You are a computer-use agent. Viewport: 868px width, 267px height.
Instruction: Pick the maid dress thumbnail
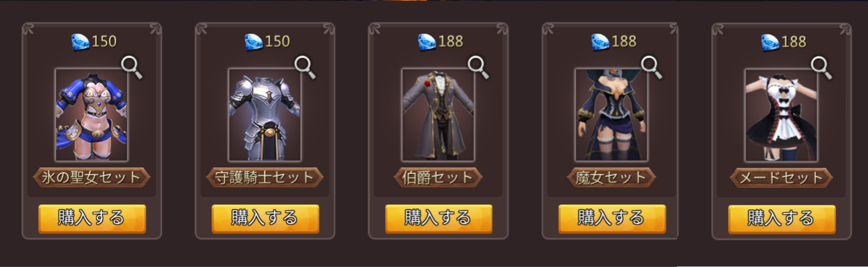pyautogui.click(x=781, y=115)
